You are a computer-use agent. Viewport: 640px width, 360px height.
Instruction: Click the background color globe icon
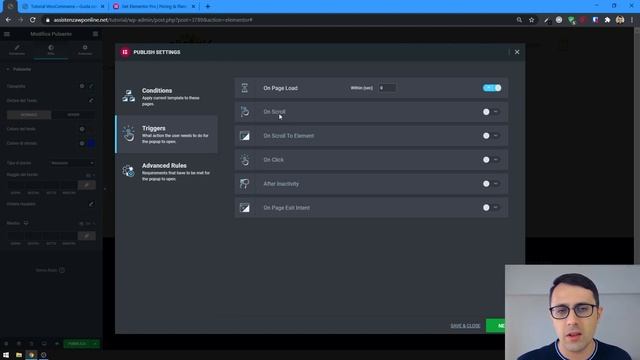[x=82, y=143]
